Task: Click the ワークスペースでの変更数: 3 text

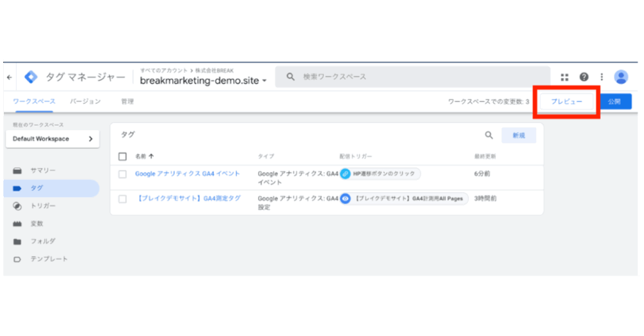Action: (488, 101)
